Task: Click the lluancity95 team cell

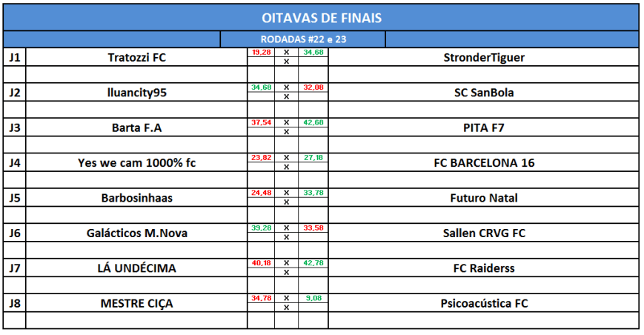Action: (136, 93)
